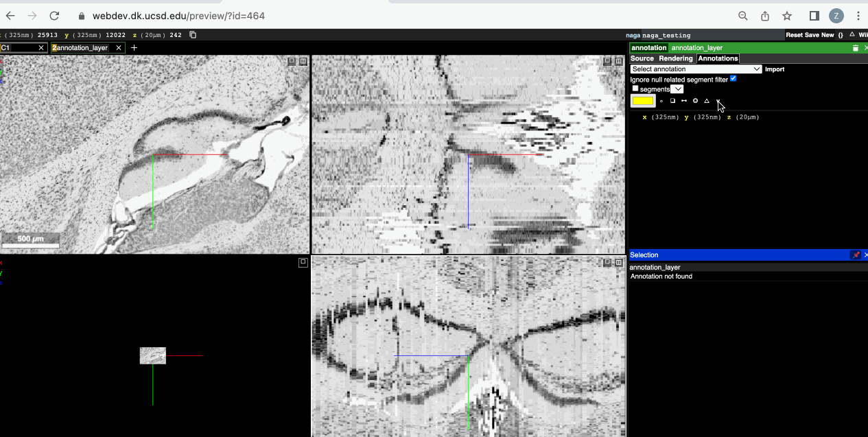
Task: Click the naga_testing state name field
Action: point(712,35)
